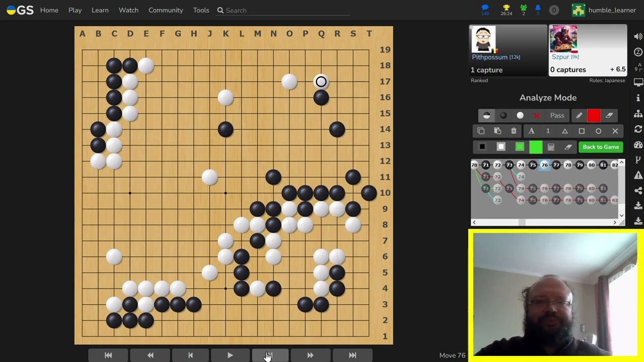644x362 pixels.
Task: Open the fork game icon
Action: coord(638,160)
